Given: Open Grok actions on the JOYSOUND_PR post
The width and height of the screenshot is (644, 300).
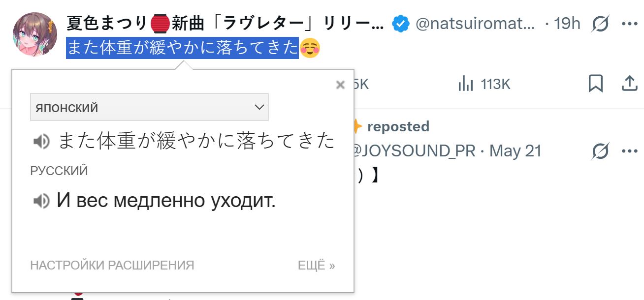Looking at the screenshot, I should pyautogui.click(x=601, y=151).
